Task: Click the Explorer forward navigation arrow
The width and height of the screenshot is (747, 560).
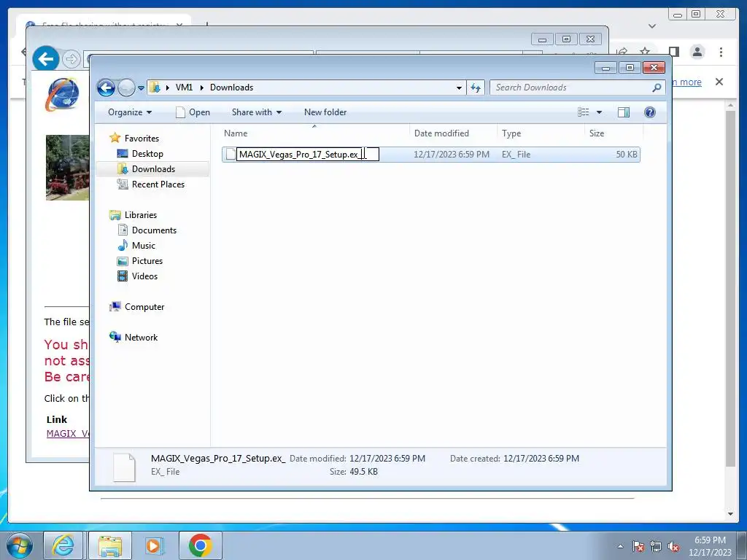Action: 126,87
